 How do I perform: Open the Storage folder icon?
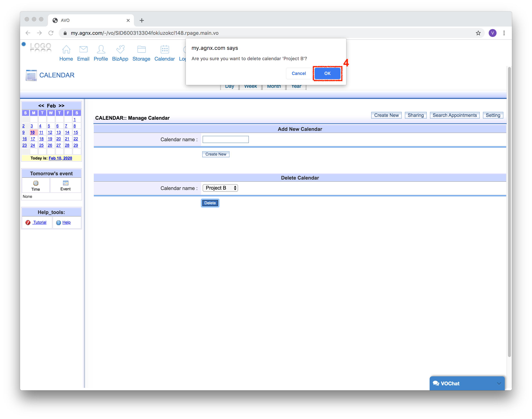(141, 49)
